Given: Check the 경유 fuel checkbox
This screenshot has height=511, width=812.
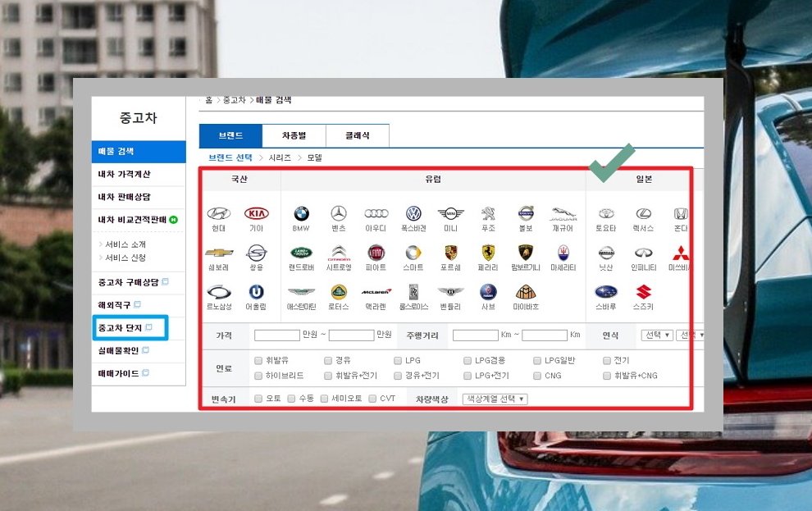Looking at the screenshot, I should coord(328,360).
